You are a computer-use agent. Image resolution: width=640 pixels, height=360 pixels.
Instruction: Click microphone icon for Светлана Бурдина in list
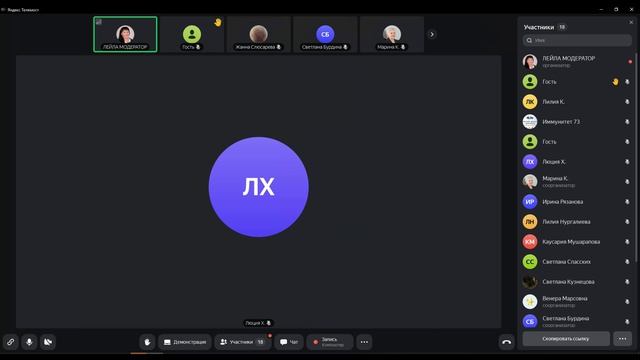pyautogui.click(x=627, y=322)
